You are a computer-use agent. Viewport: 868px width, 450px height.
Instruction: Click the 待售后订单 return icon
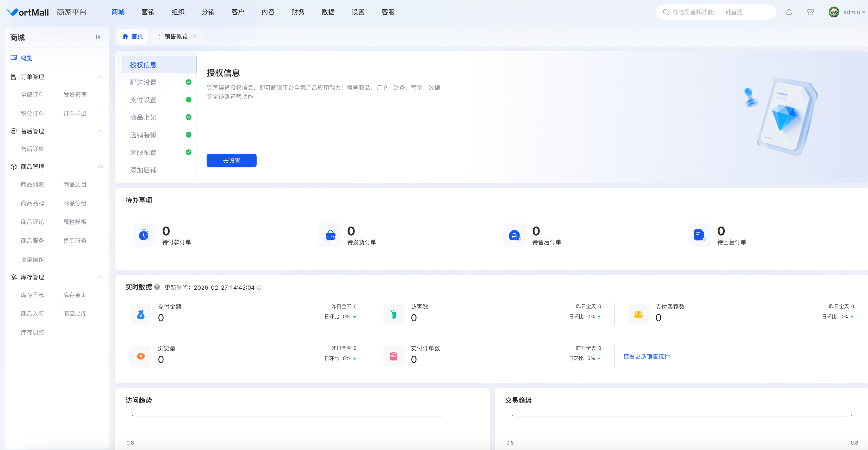click(514, 235)
